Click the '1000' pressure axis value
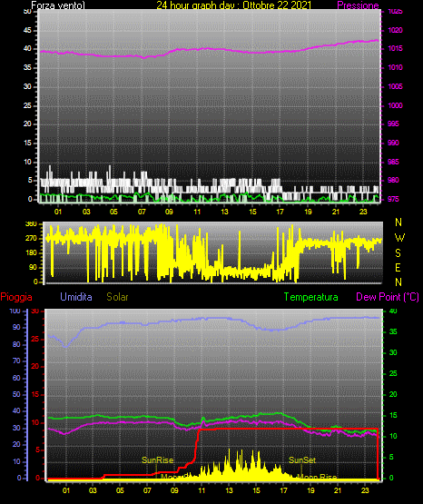The image size is (423, 504). point(395,105)
